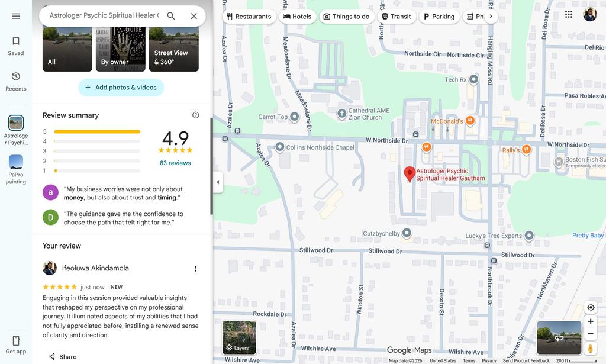
Task: Open the 83 reviews link
Action: (x=175, y=163)
